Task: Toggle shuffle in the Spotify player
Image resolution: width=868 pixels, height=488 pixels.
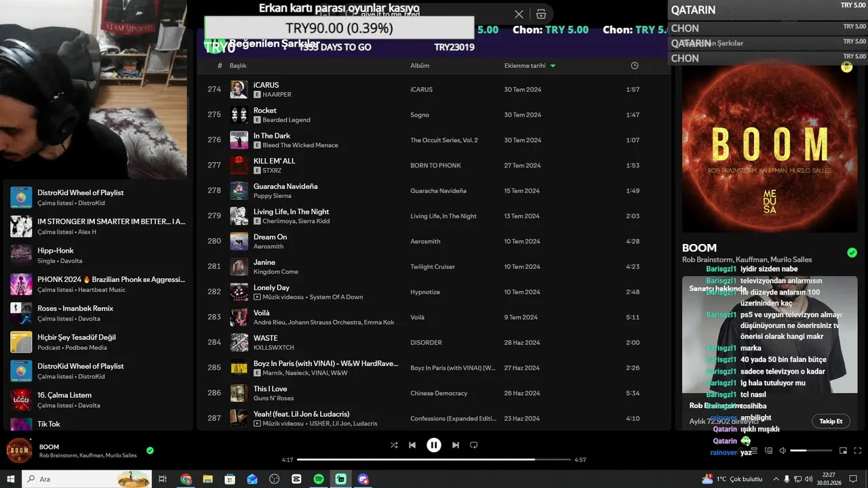Action: (394, 445)
